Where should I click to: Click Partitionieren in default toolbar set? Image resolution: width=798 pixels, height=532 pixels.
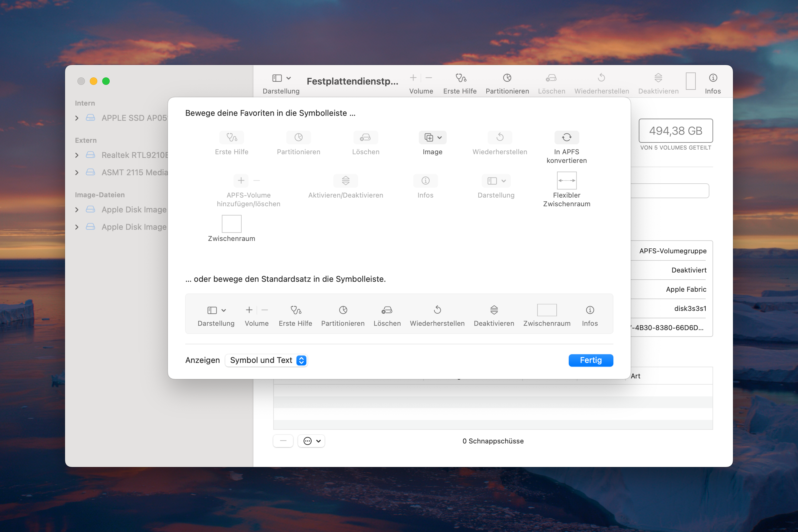[x=343, y=316]
